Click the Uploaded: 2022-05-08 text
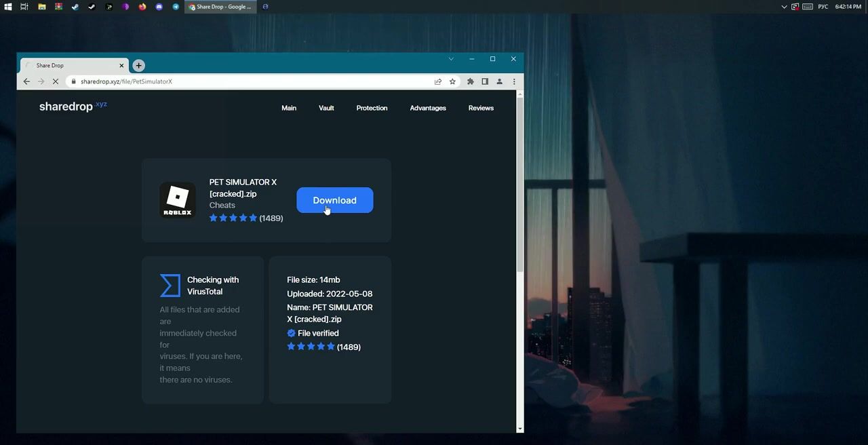Image resolution: width=868 pixels, height=445 pixels. click(330, 294)
